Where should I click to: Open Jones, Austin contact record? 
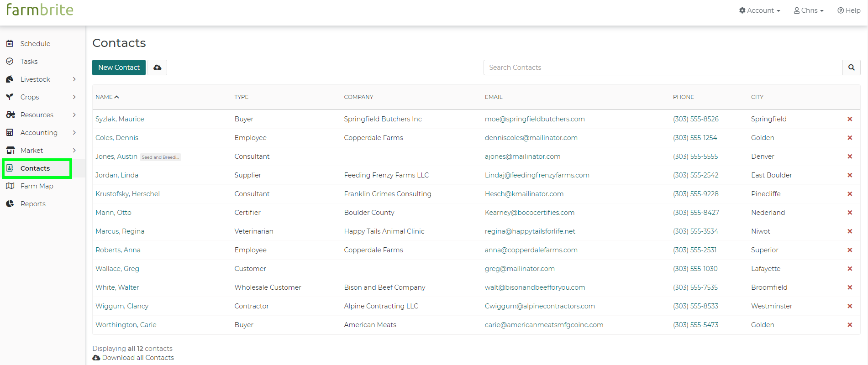[x=116, y=156]
